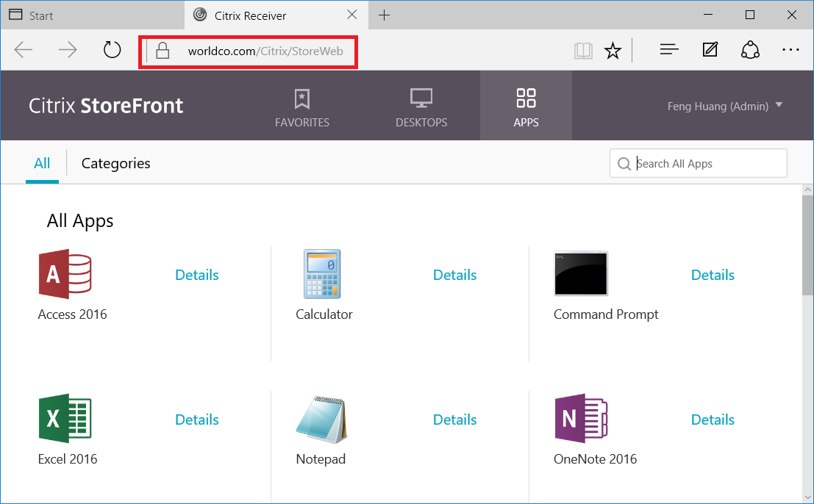Go back with the browser back arrow

24,50
